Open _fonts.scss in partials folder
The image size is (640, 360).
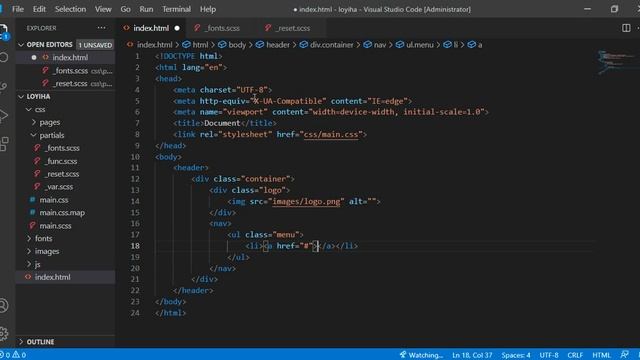(65, 148)
